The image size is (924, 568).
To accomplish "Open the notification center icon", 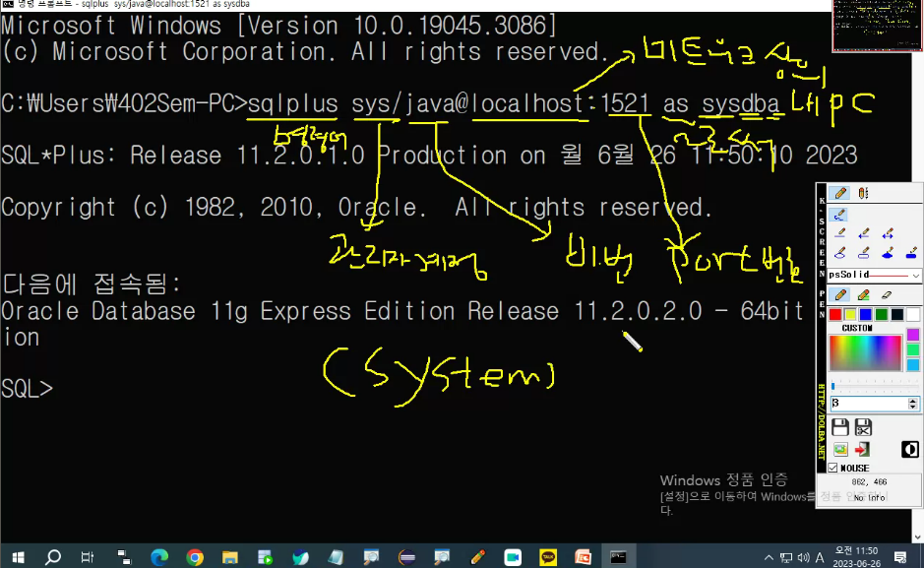I will pyautogui.click(x=899, y=557).
